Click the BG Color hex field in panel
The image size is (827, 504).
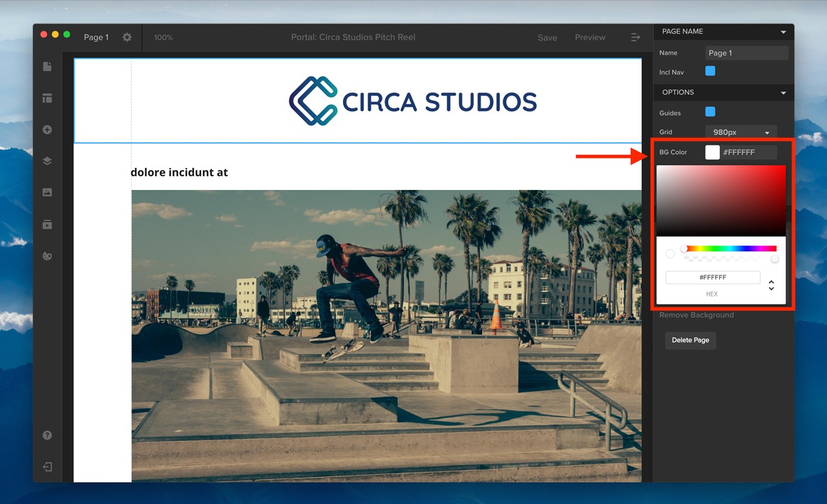click(x=748, y=152)
